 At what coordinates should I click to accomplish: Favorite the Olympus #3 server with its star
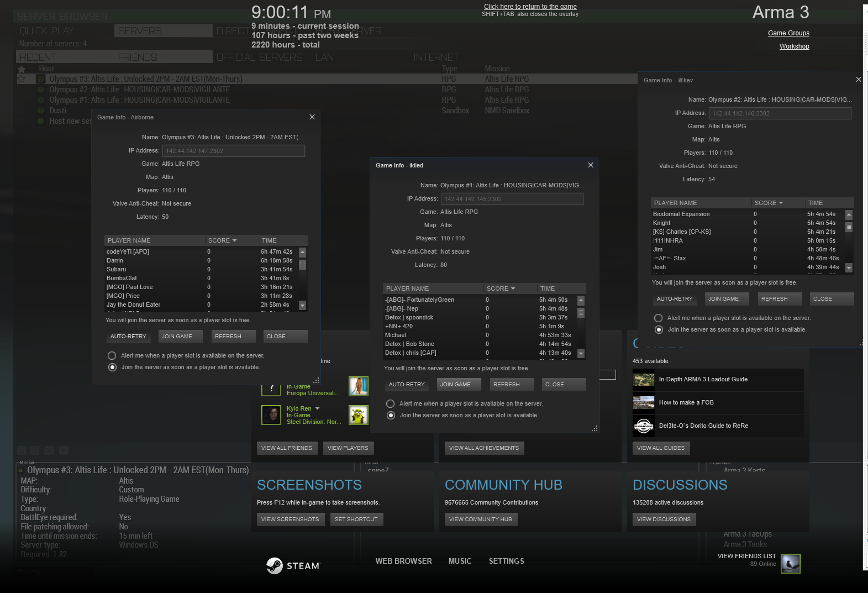pos(22,79)
